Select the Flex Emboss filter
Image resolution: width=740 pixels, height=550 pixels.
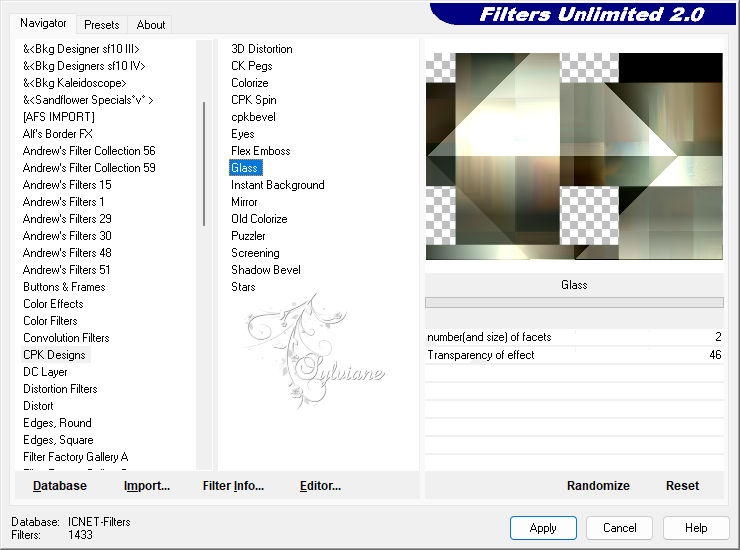pyautogui.click(x=261, y=151)
